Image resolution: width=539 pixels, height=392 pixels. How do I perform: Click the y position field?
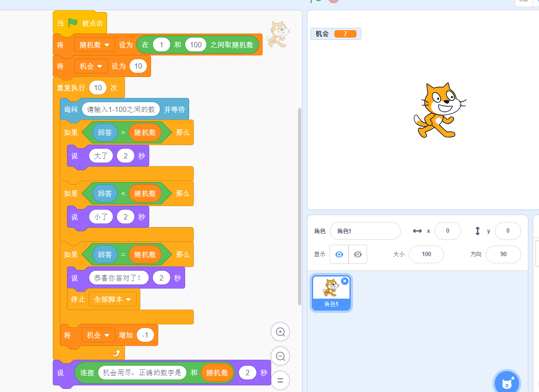pyautogui.click(x=508, y=231)
